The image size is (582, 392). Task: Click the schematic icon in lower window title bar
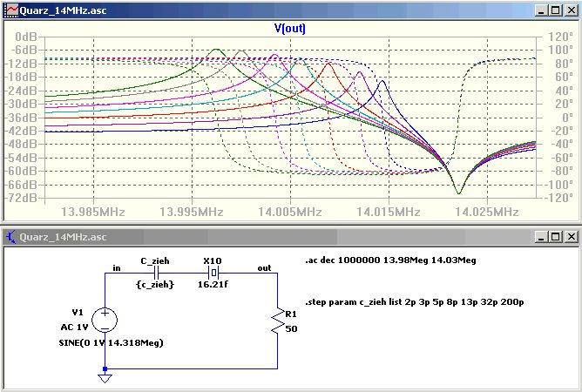coord(10,237)
